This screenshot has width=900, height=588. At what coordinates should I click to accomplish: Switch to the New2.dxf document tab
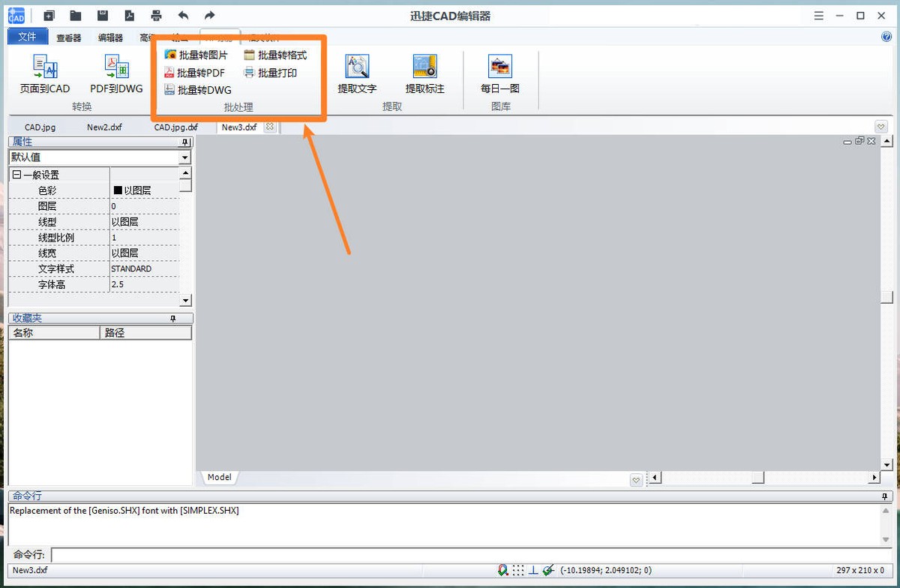coord(103,127)
